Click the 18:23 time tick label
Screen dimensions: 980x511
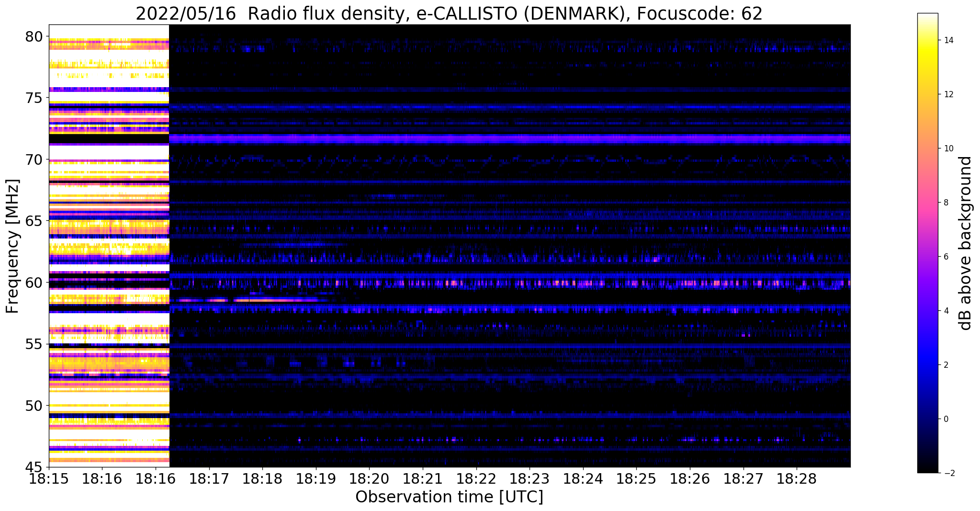click(x=529, y=479)
